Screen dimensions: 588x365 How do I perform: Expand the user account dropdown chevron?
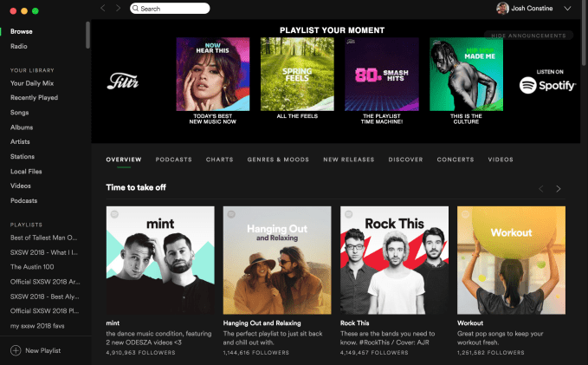(567, 9)
